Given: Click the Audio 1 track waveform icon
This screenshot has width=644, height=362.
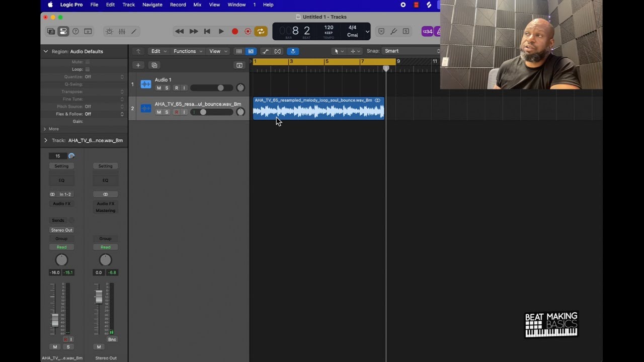Looking at the screenshot, I should pyautogui.click(x=146, y=84).
